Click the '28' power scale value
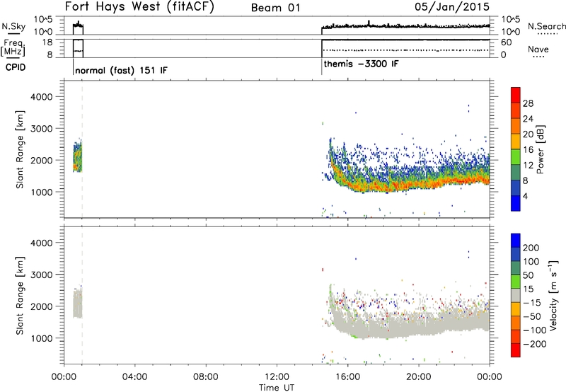The height and width of the screenshot is (392, 566). (528, 103)
